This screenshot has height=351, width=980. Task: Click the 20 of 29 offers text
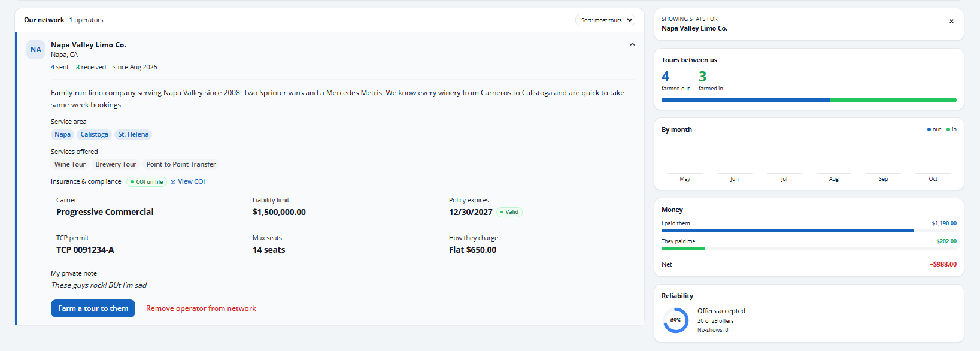point(715,321)
